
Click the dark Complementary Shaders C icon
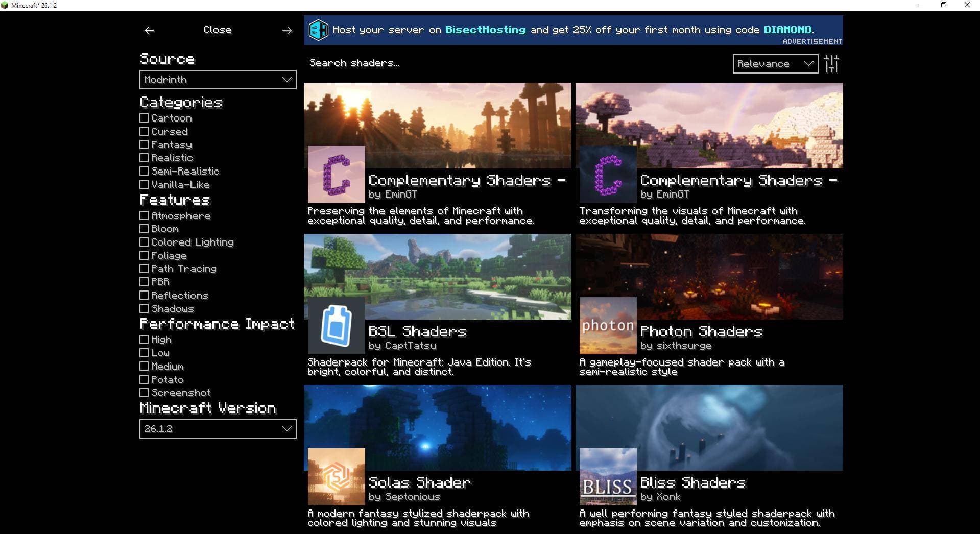click(x=608, y=175)
